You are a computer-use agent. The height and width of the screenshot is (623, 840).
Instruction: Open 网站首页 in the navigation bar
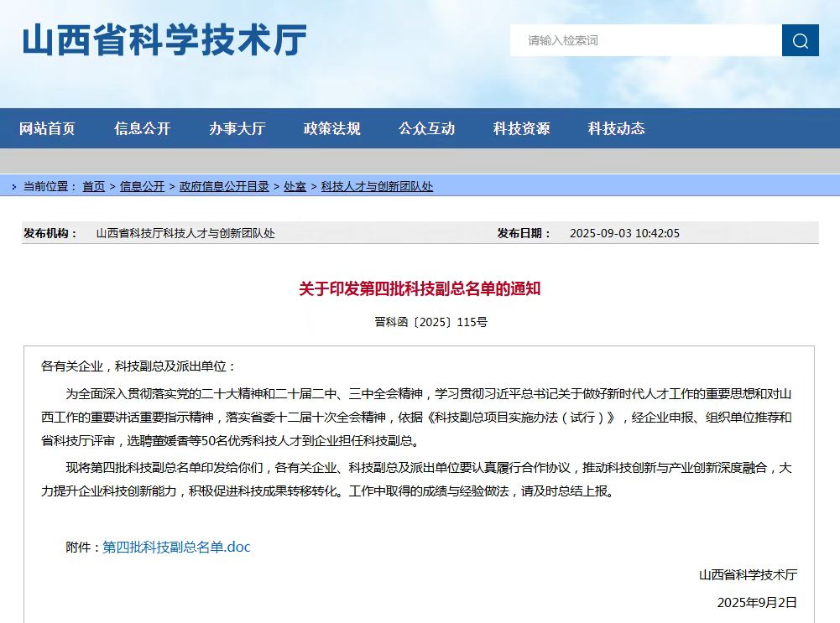click(x=47, y=128)
